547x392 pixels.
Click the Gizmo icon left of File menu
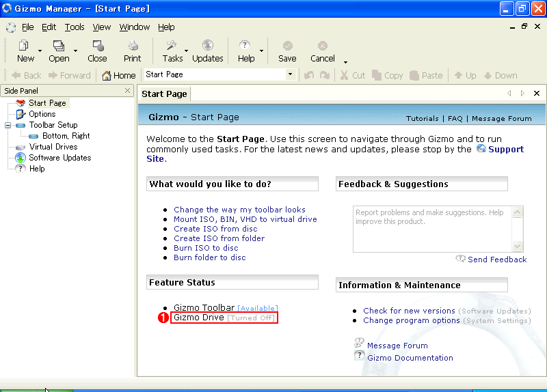[11, 27]
